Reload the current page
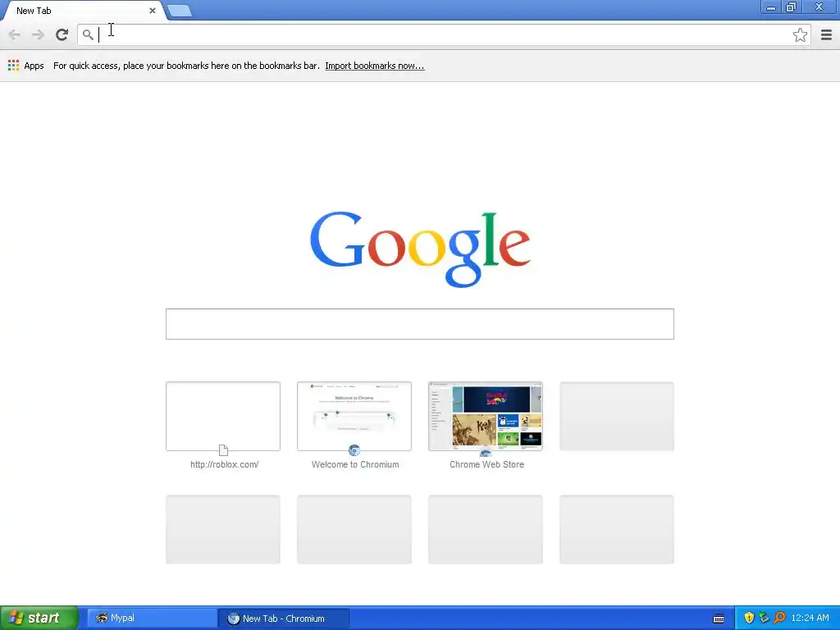840x630 pixels. [x=62, y=34]
